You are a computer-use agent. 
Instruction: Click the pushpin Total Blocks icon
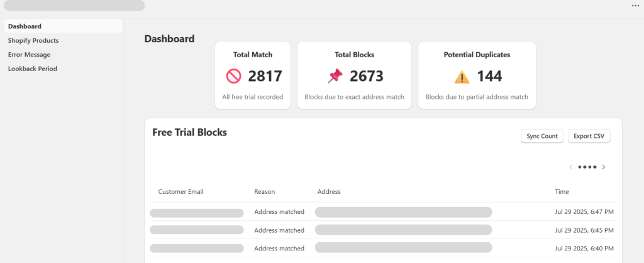[336, 76]
